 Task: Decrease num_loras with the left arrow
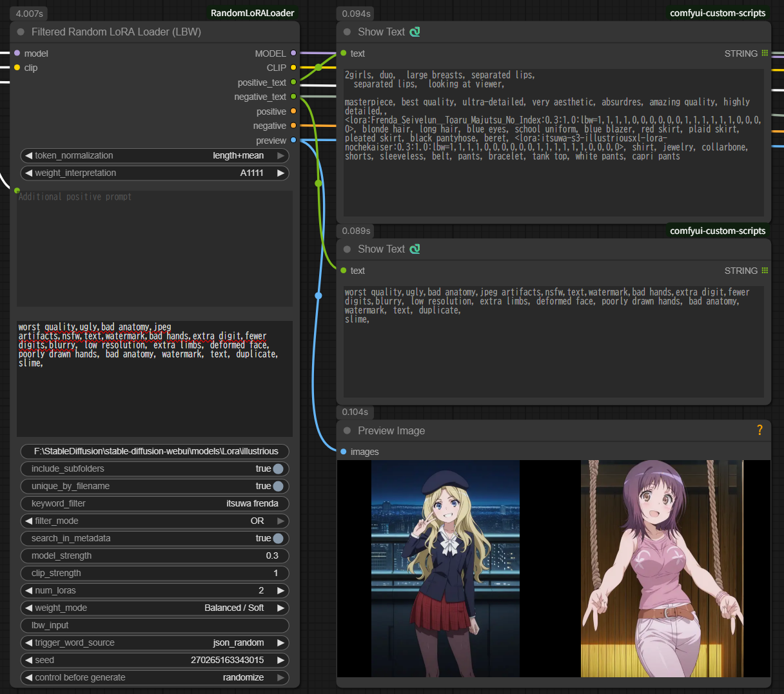28,590
